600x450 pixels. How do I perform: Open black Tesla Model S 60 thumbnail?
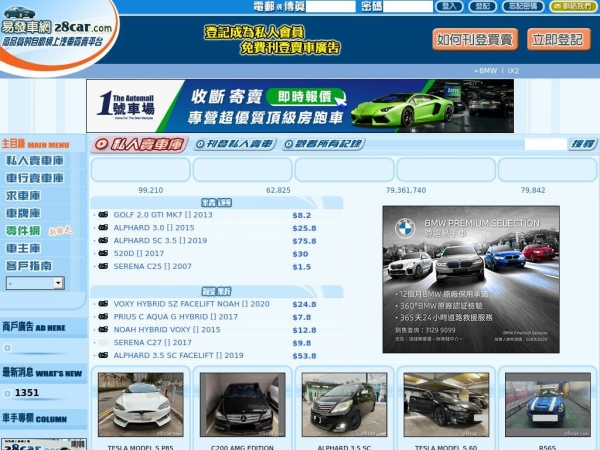(x=446, y=405)
